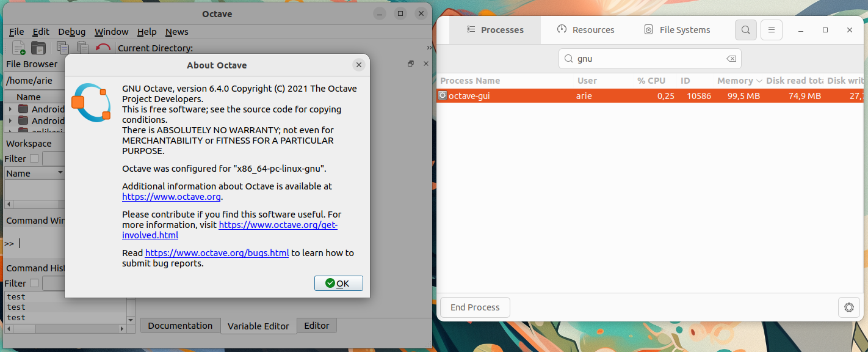Toggle the Memory column sort arrow

tap(759, 81)
